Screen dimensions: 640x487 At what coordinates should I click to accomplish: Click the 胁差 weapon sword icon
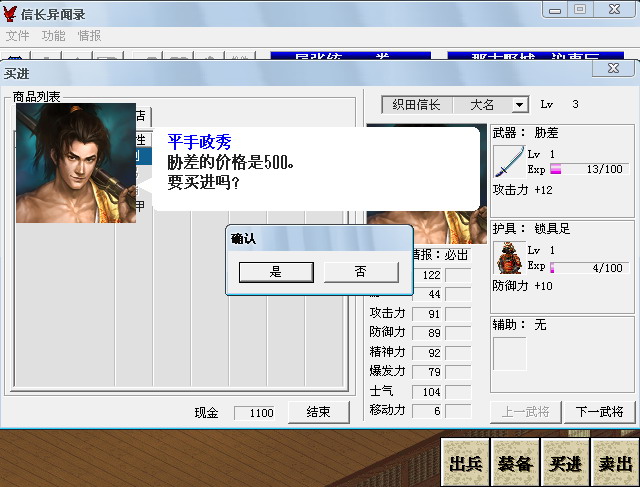tap(509, 162)
